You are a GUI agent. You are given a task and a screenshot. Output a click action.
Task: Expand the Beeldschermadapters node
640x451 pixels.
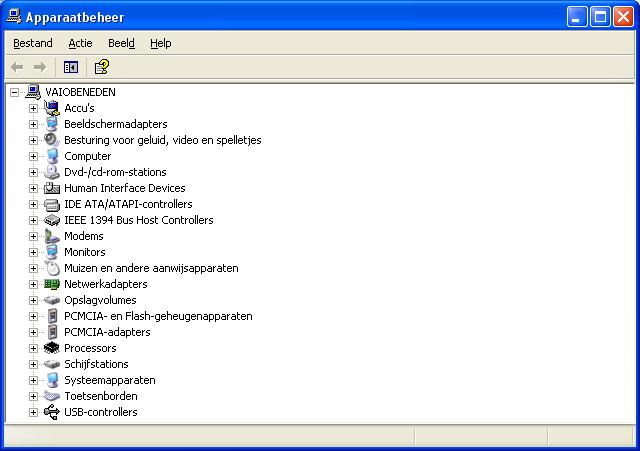point(33,124)
